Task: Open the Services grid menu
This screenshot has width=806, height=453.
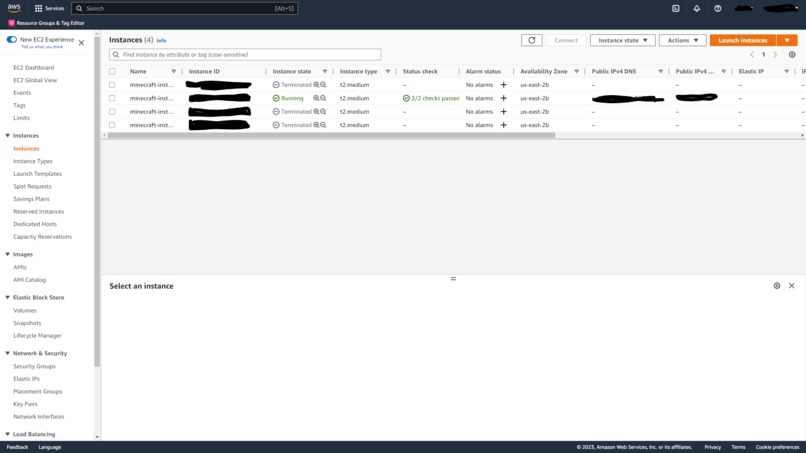Action: (x=49, y=8)
